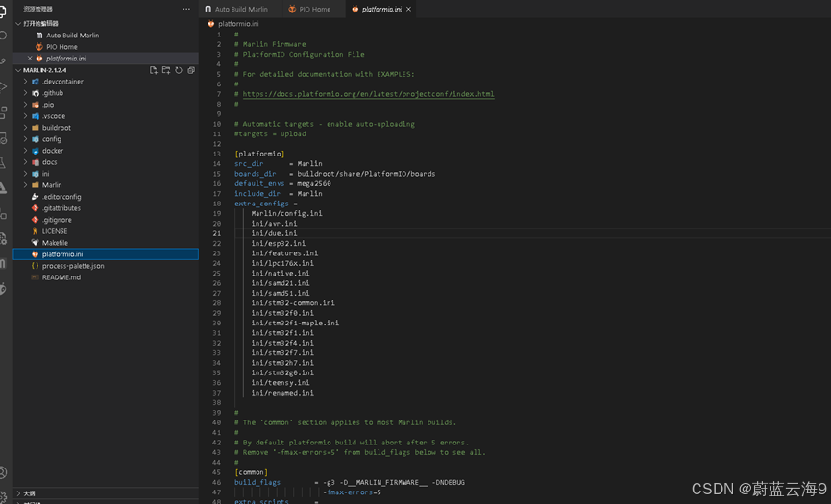Click the LICENSE file icon
The height and width of the screenshot is (504, 831).
[35, 231]
